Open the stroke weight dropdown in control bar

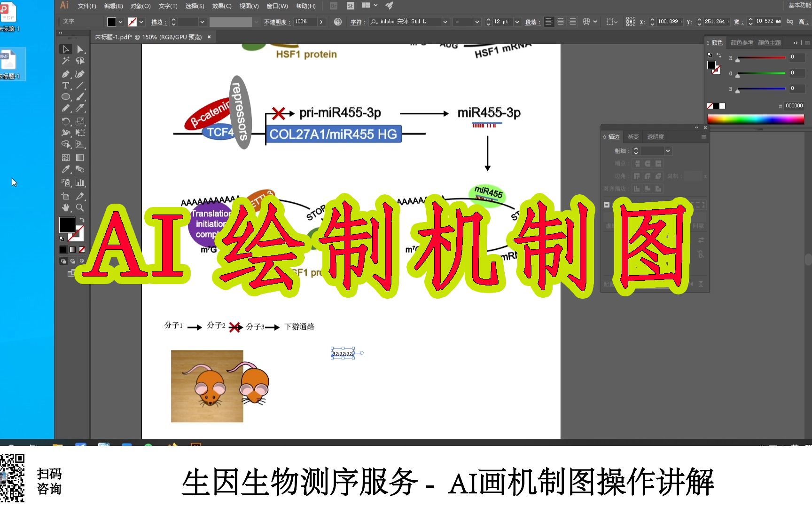point(202,22)
